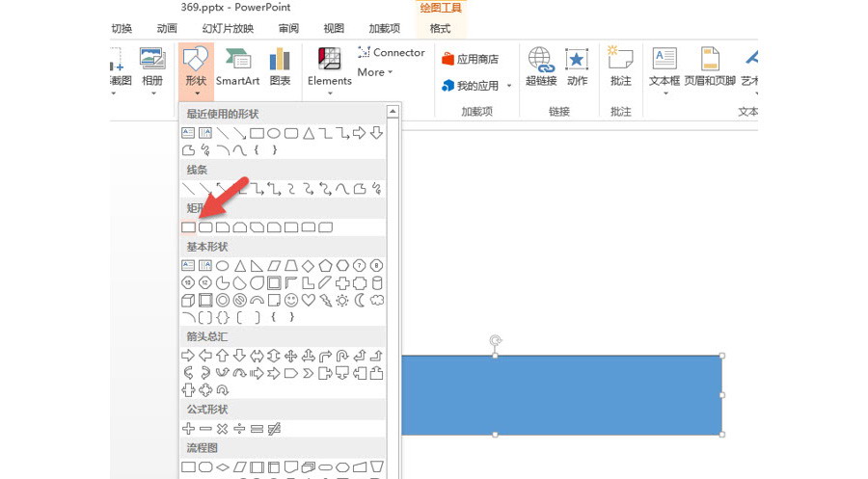Expand the 形状 shapes dropdown
This screenshot has width=868, height=479.
coord(196,72)
